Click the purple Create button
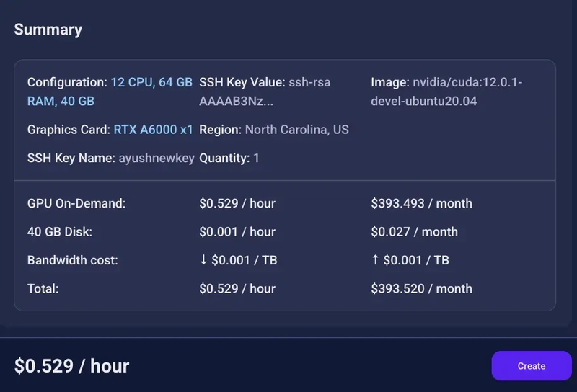 (532, 366)
